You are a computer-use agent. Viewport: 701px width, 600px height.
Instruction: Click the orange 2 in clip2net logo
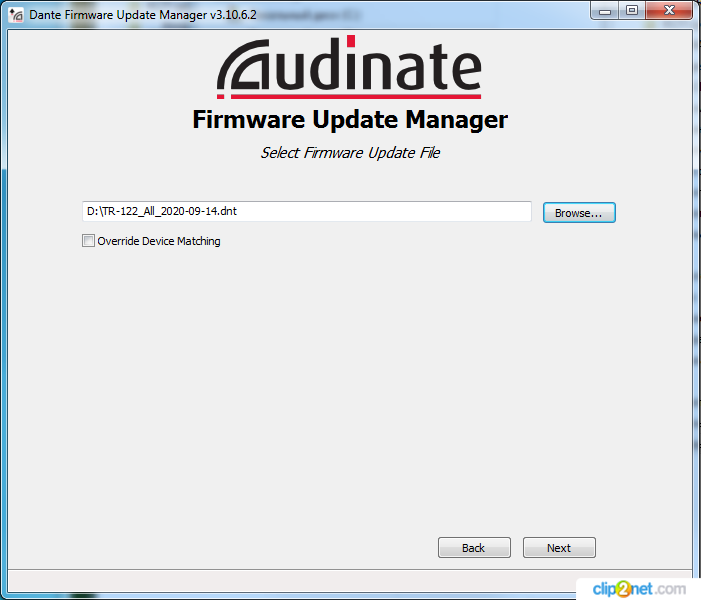click(x=623, y=589)
